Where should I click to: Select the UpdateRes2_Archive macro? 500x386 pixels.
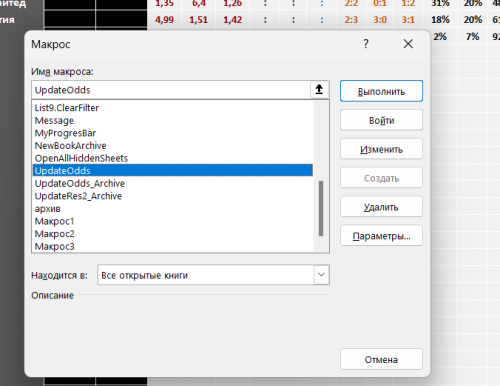(x=173, y=196)
